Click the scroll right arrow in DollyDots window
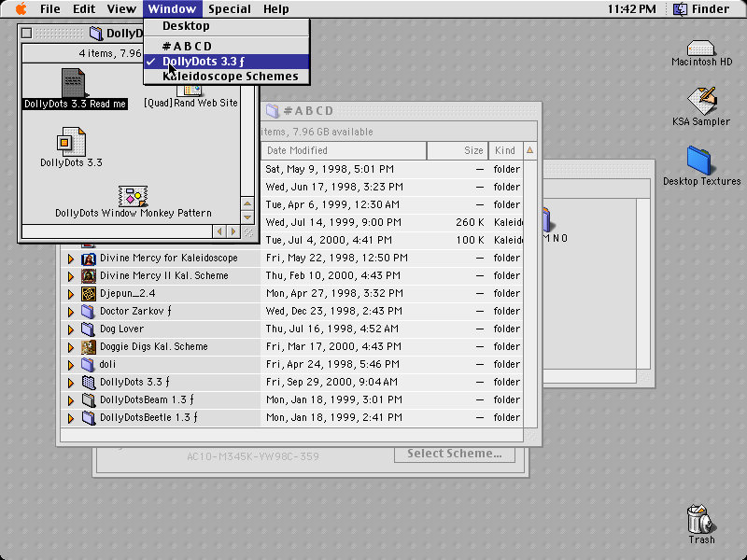This screenshot has height=560, width=747. pyautogui.click(x=233, y=231)
